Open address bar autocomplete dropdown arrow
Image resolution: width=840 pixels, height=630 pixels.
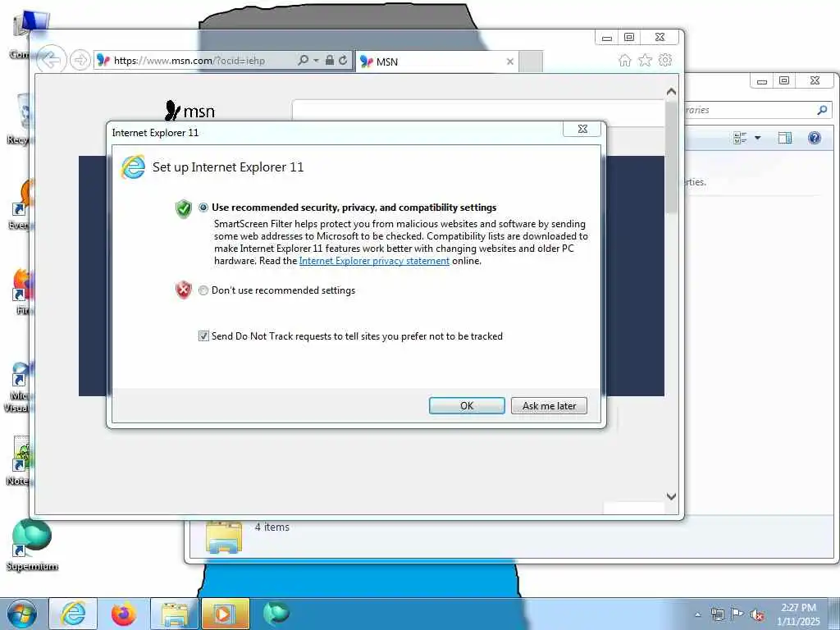click(316, 60)
